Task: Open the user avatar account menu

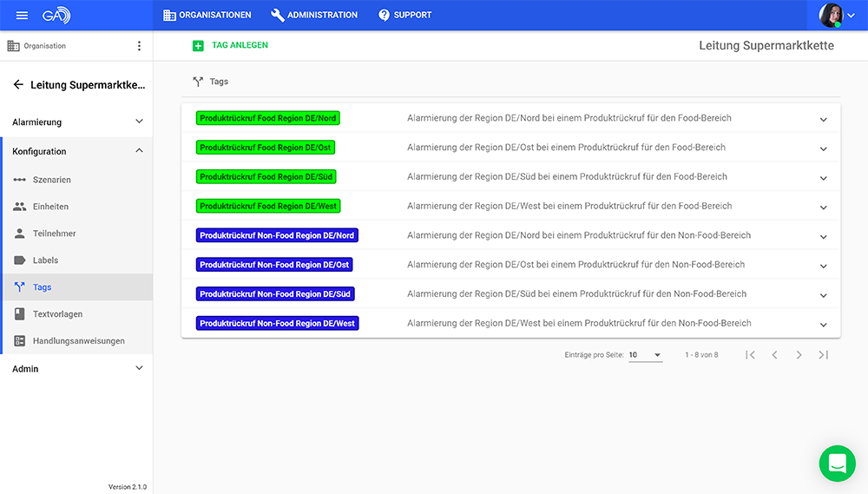Action: pyautogui.click(x=837, y=16)
